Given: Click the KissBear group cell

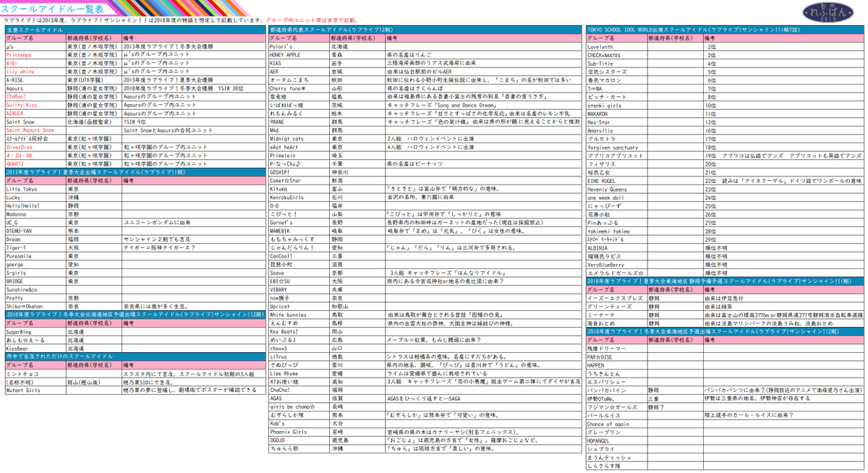Looking at the screenshot, I should click(x=35, y=347).
